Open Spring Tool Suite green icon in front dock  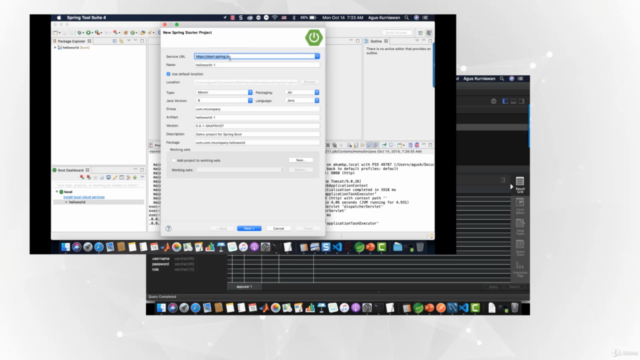[359, 247]
